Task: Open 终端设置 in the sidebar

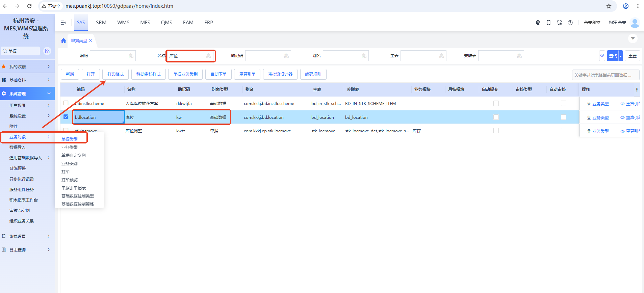Action: 27,236
